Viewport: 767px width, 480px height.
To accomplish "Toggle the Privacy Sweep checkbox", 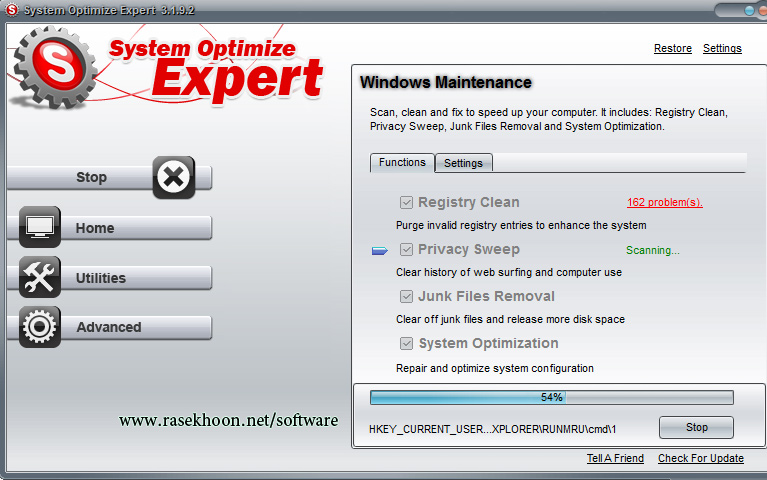I will [x=406, y=250].
